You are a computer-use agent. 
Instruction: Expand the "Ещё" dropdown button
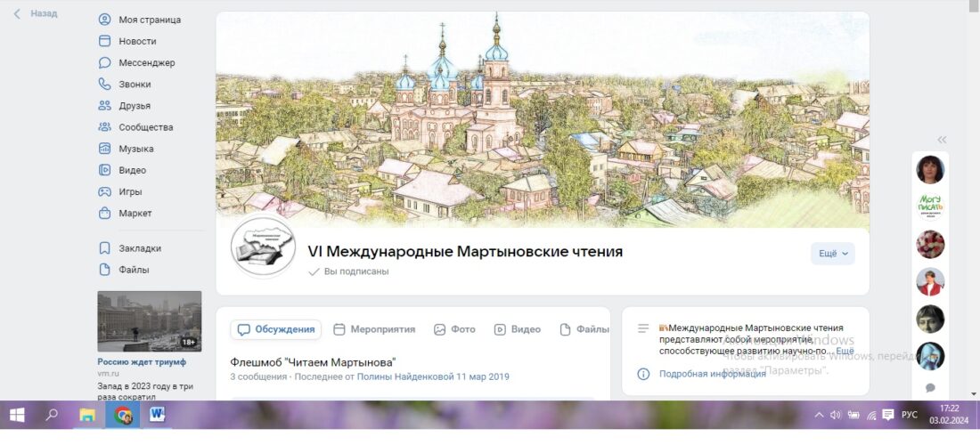[x=832, y=254]
